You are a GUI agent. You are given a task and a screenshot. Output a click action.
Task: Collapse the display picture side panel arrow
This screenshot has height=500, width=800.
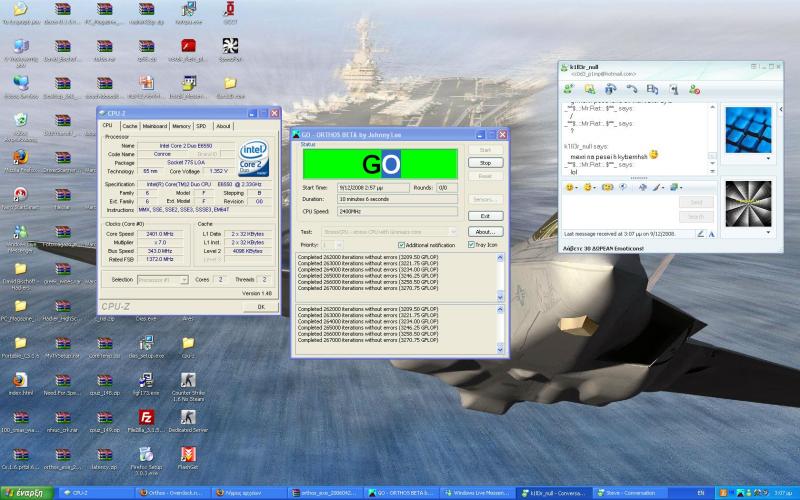coord(781,109)
